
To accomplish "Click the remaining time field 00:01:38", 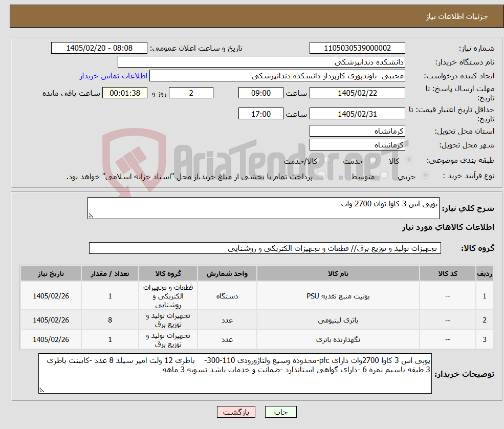I will coord(125,93).
